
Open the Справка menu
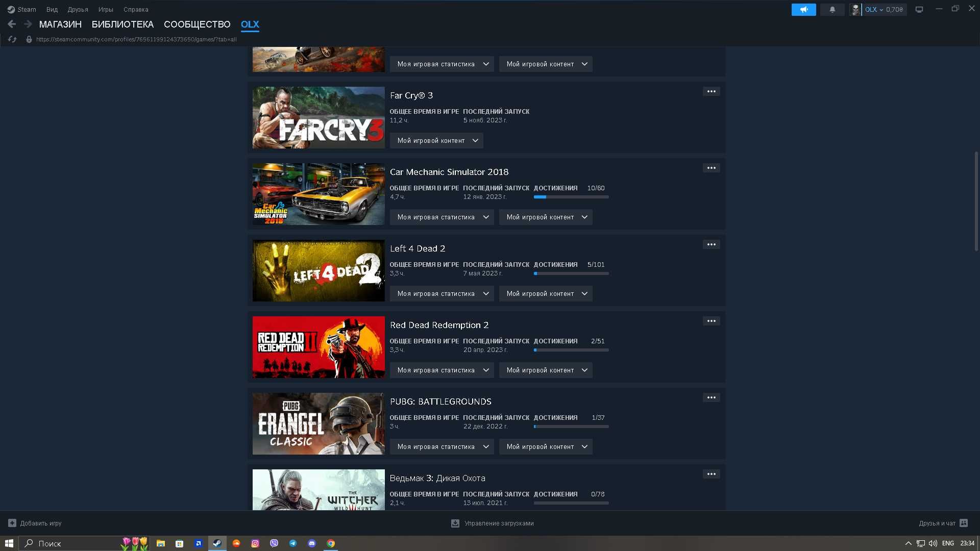click(136, 10)
